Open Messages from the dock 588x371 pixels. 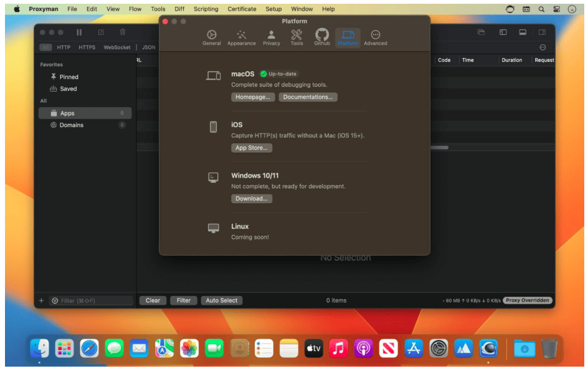[115, 349]
